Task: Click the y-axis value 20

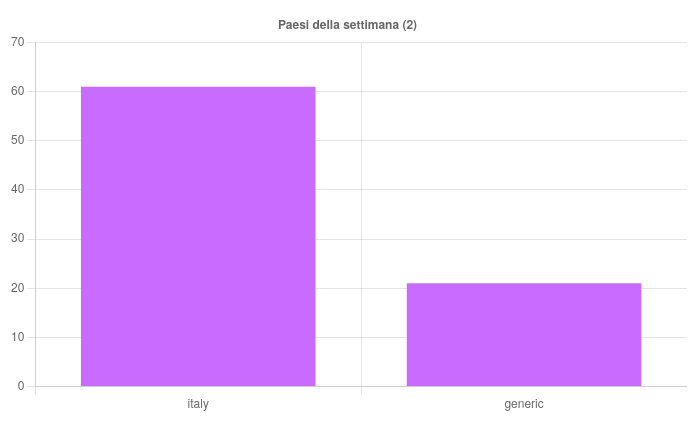Action: coord(17,288)
